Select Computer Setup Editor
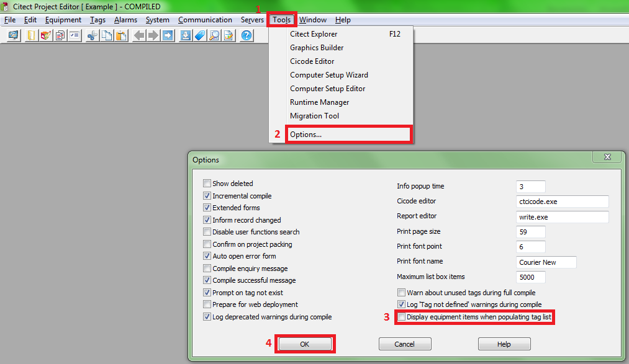The image size is (629, 364). pyautogui.click(x=342, y=89)
